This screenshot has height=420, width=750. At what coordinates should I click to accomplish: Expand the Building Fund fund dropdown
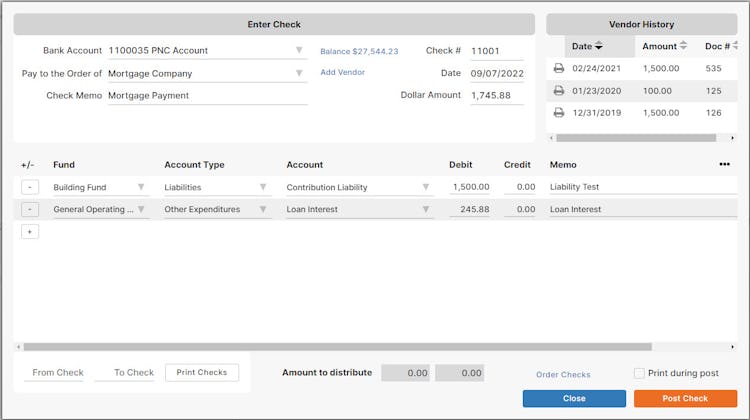click(x=141, y=187)
